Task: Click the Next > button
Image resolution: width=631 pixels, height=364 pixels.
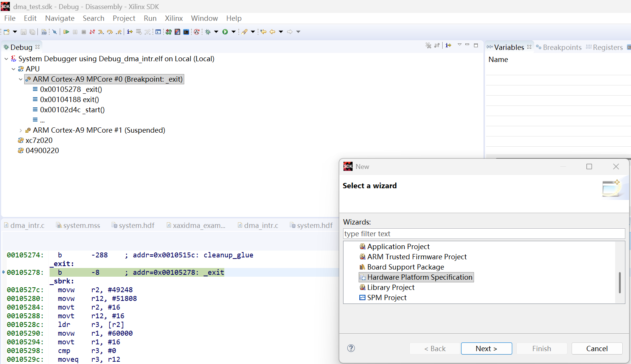Action: (x=486, y=349)
